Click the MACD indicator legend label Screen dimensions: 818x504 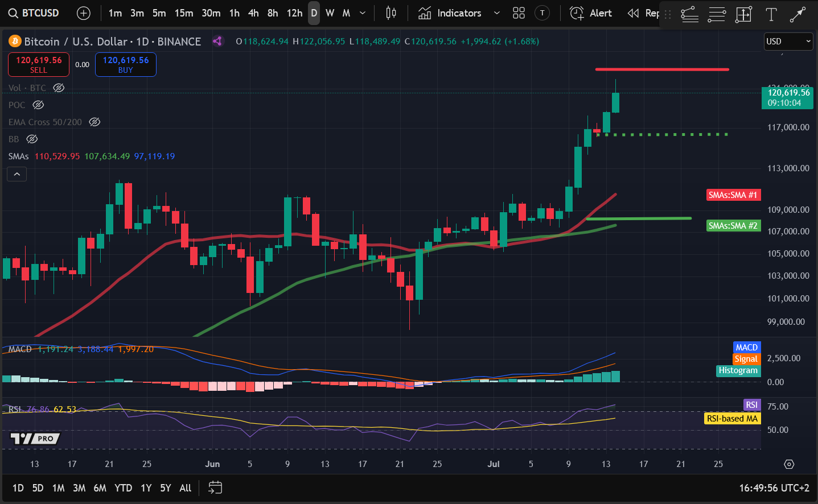click(20, 349)
